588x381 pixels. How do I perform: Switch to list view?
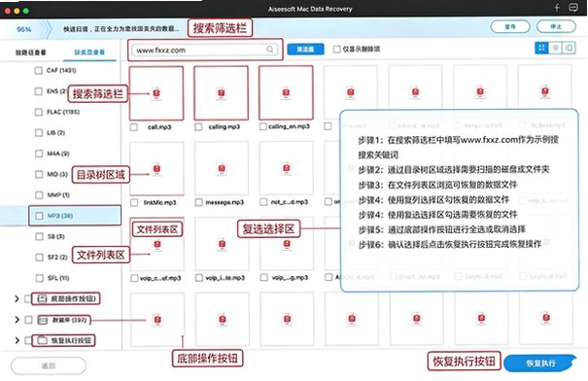pyautogui.click(x=555, y=48)
